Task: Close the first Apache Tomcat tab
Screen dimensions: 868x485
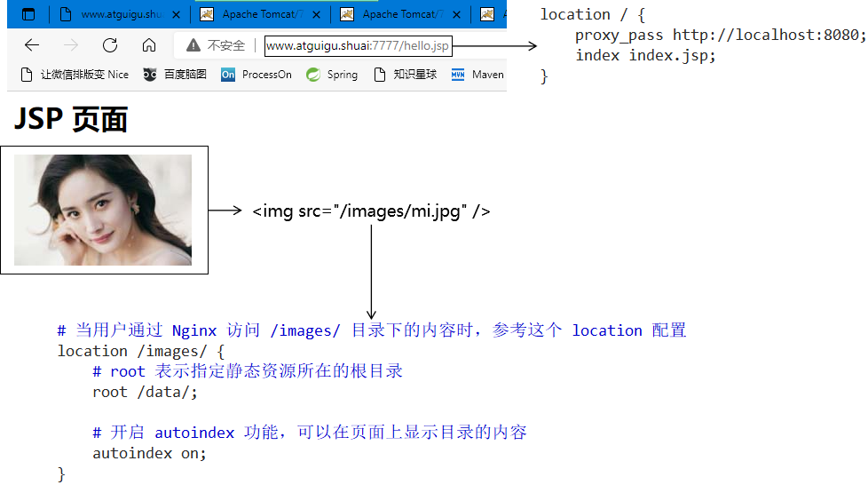Action: click(x=315, y=14)
